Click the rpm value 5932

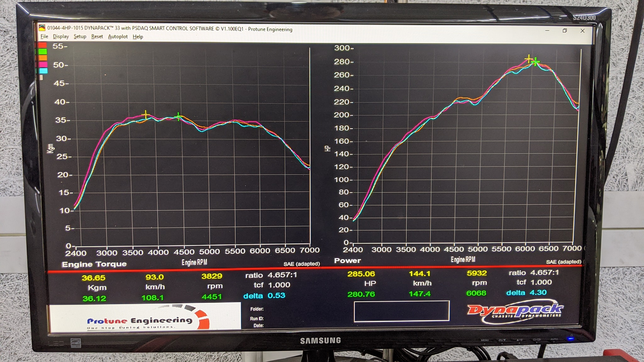[x=477, y=273]
